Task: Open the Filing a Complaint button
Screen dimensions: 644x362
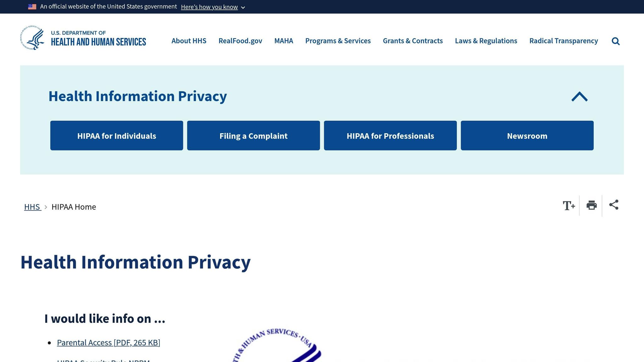Action: tap(253, 135)
